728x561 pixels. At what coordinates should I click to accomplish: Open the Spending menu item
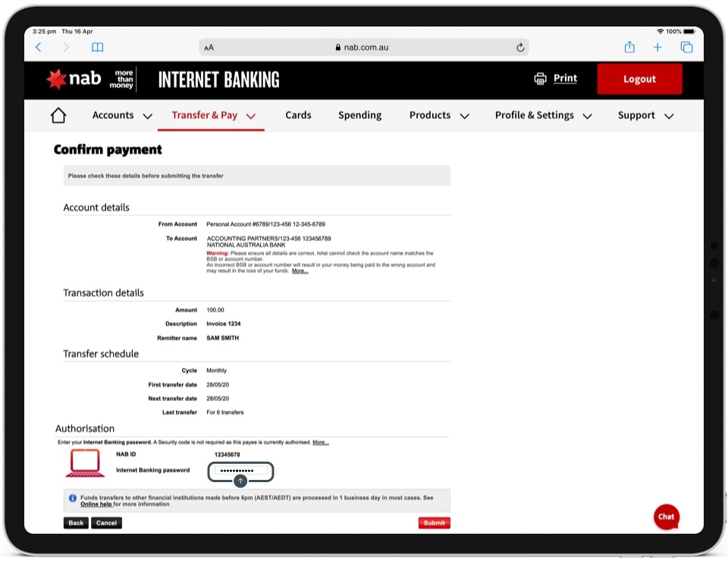point(359,115)
